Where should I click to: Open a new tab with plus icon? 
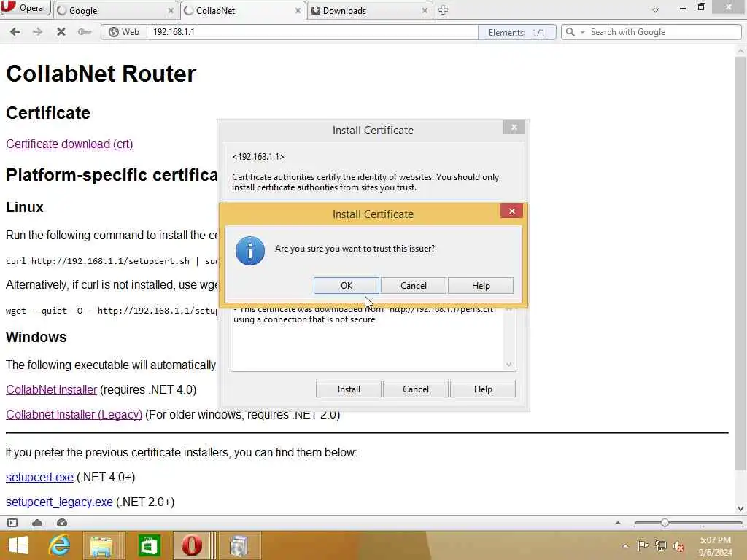click(x=443, y=10)
